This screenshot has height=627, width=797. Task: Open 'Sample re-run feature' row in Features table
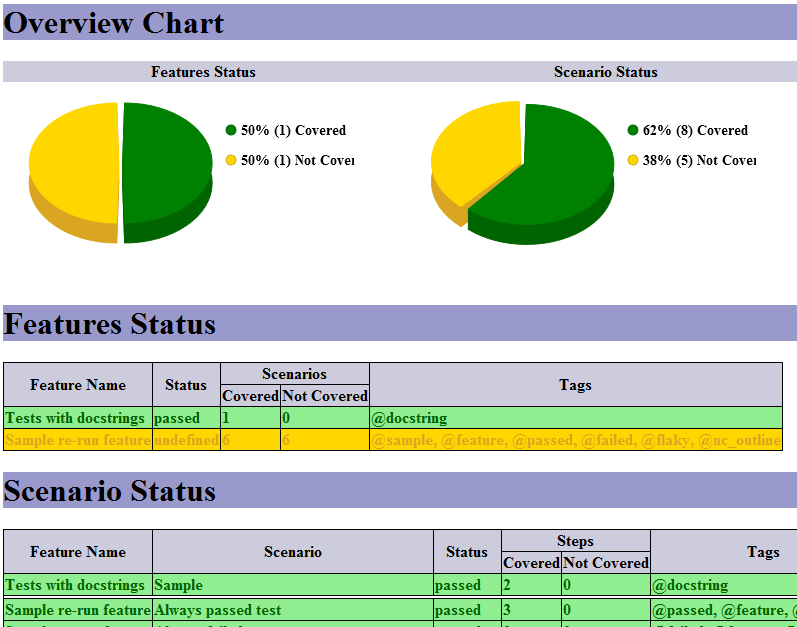[393, 440]
